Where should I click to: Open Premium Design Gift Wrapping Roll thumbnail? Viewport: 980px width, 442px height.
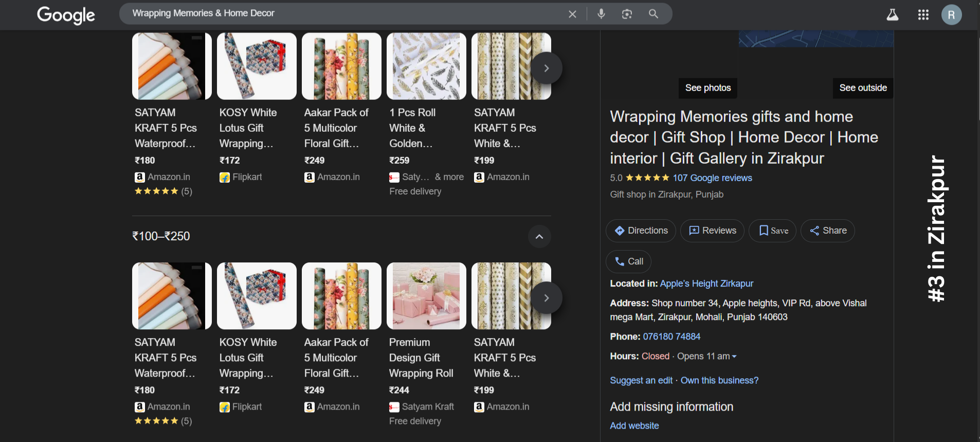426,296
